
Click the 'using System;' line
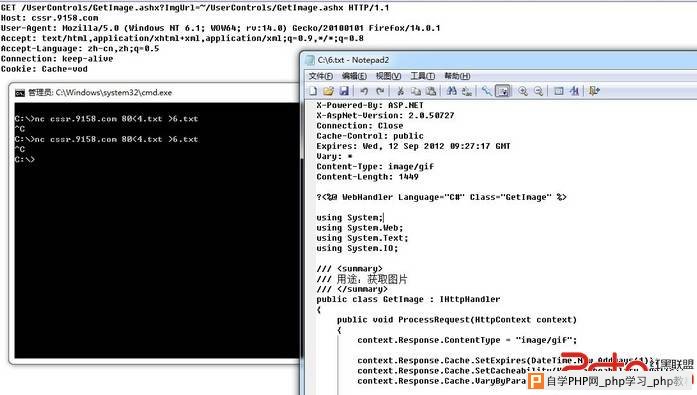click(x=349, y=218)
